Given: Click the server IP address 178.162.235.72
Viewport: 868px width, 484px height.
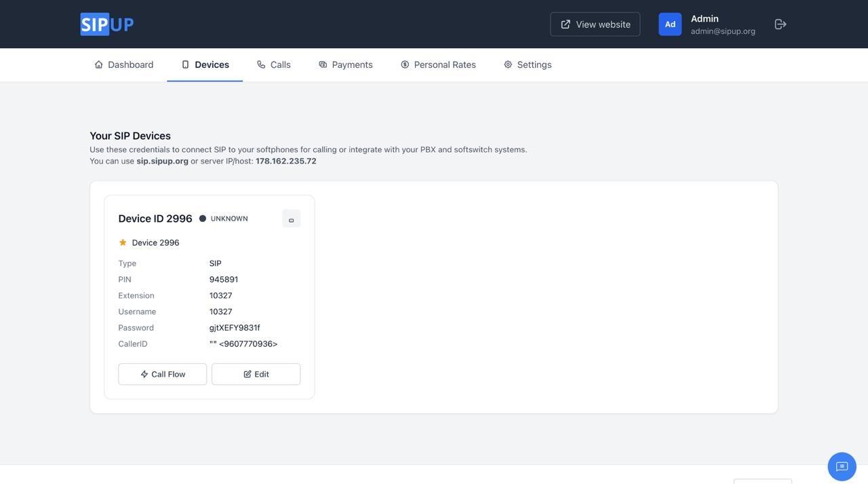Looking at the screenshot, I should 285,161.
